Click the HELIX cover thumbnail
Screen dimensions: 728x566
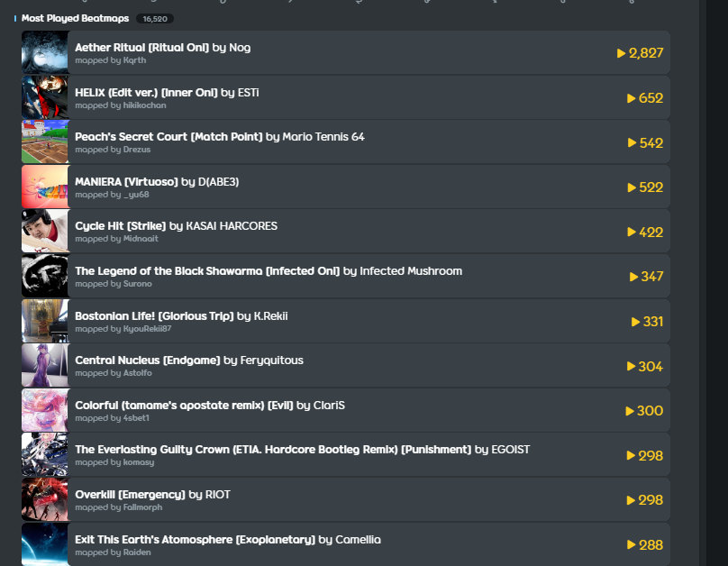45,97
